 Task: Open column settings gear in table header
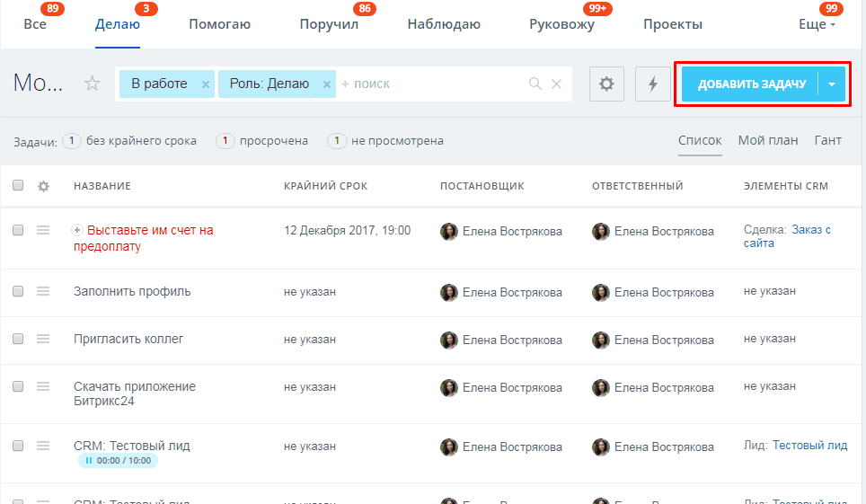pos(43,186)
